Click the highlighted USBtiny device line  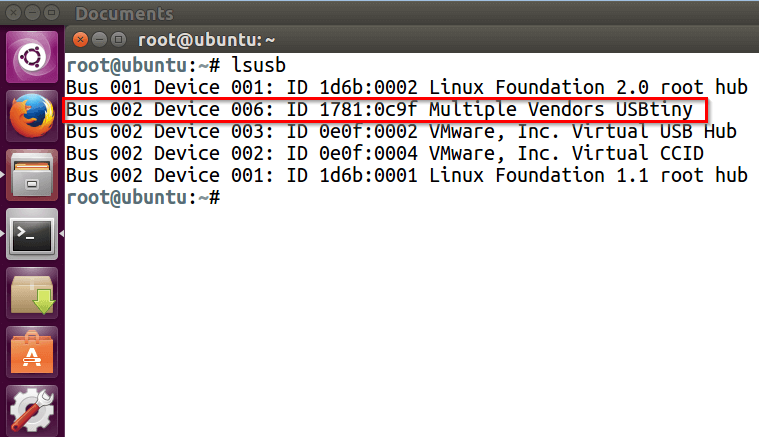pyautogui.click(x=385, y=110)
